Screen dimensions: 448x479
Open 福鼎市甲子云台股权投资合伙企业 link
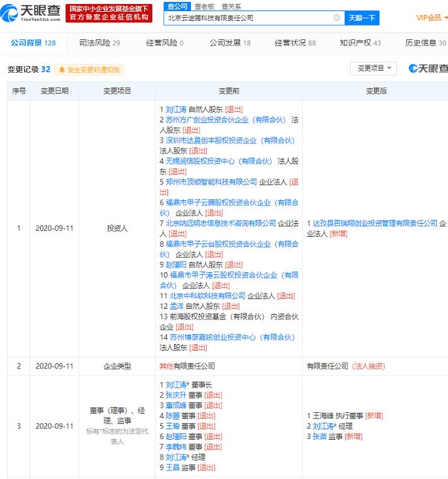[x=229, y=249]
